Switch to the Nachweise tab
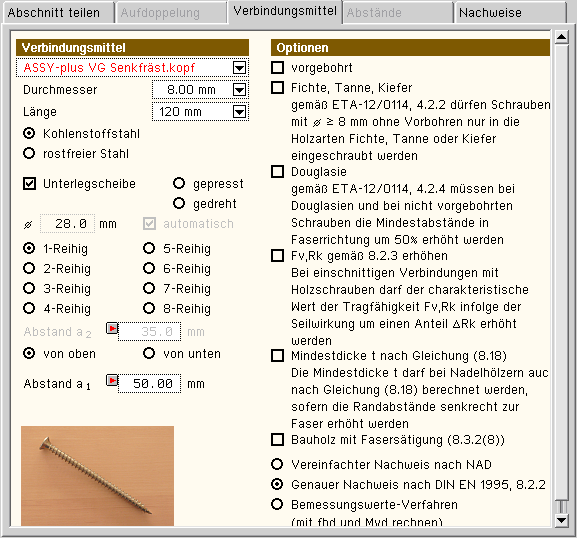This screenshot has width=577, height=538. [510, 13]
